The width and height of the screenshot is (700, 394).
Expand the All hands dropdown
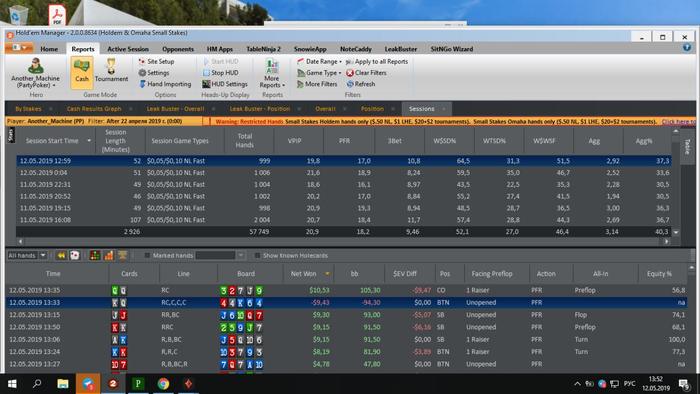[x=43, y=255]
